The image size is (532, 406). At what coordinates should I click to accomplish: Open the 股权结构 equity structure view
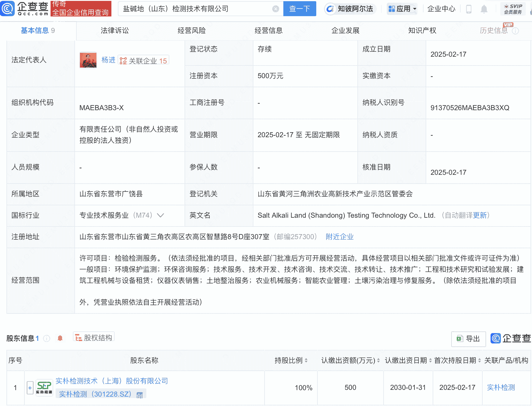coord(93,337)
